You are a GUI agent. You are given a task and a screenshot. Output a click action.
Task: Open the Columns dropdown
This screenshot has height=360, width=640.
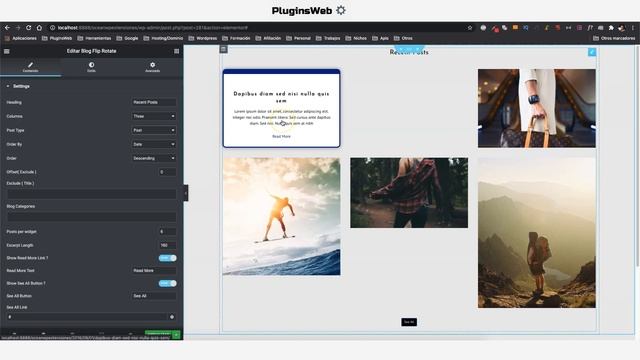coord(154,116)
